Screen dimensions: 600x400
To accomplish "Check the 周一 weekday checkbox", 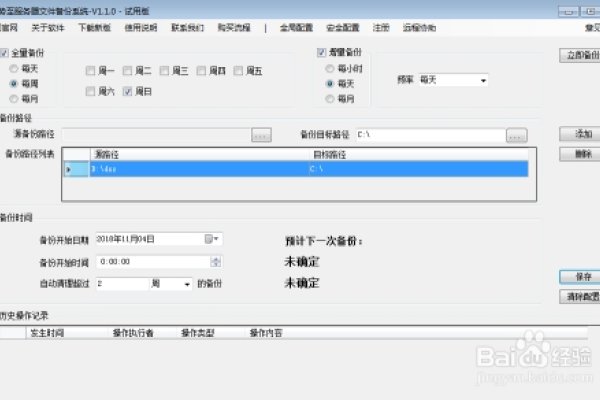I will pyautogui.click(x=90, y=71).
